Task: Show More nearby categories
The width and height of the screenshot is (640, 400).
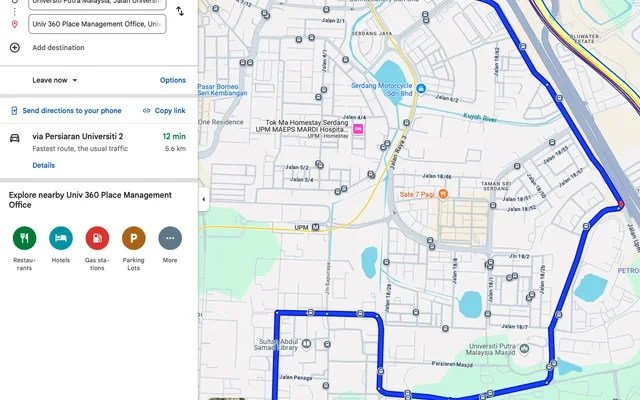Action: (170, 238)
